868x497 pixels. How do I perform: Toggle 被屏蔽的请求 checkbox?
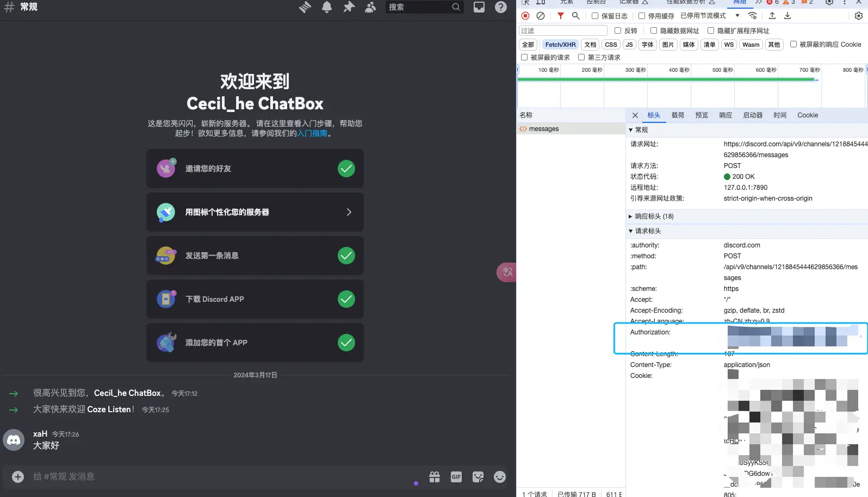pos(524,57)
